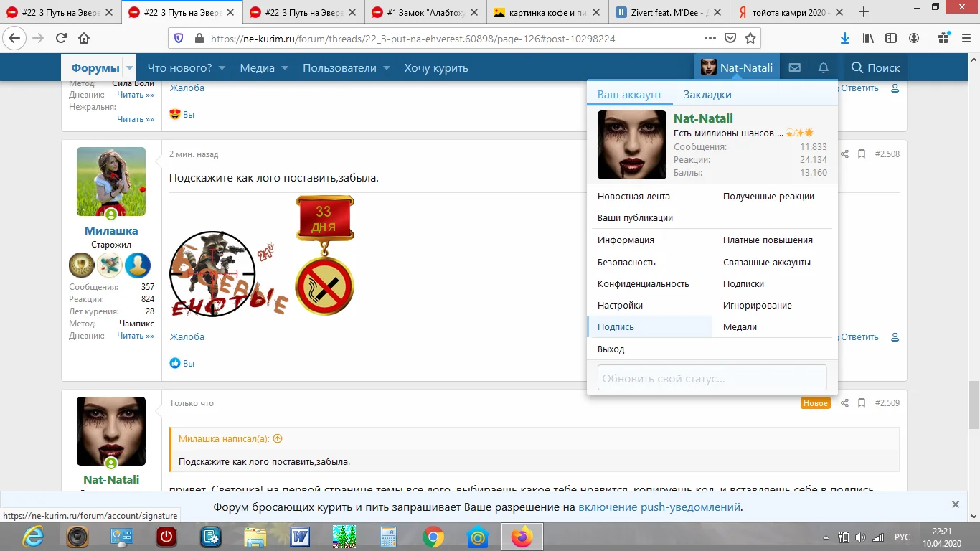The width and height of the screenshot is (980, 551).
Task: Open the notifications bell icon
Action: 823,67
